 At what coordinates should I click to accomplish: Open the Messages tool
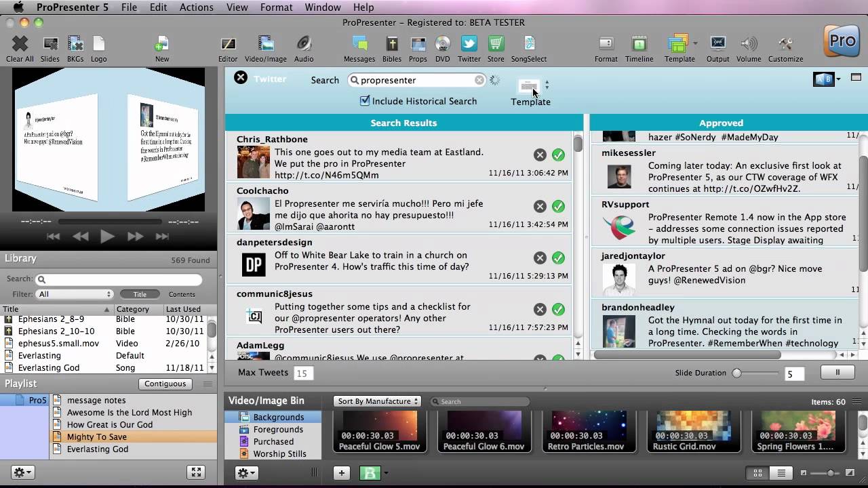(x=359, y=45)
